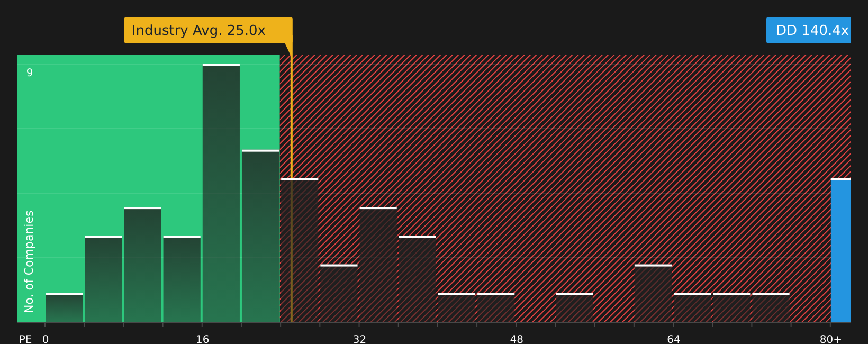Select the short bar for PE 40 to 44
The width and height of the screenshot is (868, 344).
point(457,307)
